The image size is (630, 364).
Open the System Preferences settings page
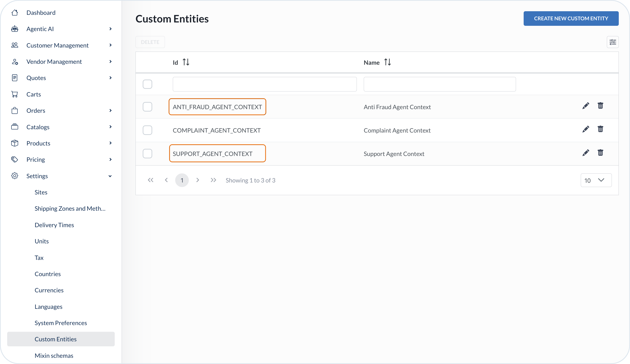[61, 323]
